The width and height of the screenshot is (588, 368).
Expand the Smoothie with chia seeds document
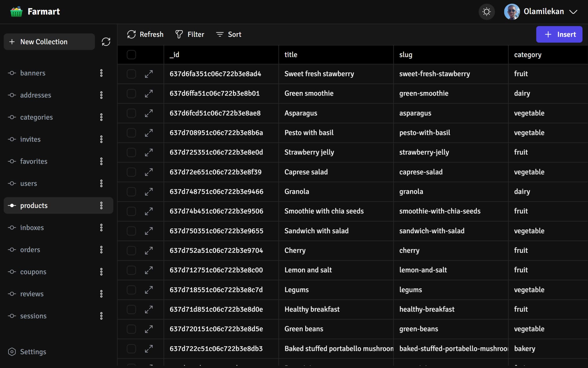pos(149,211)
